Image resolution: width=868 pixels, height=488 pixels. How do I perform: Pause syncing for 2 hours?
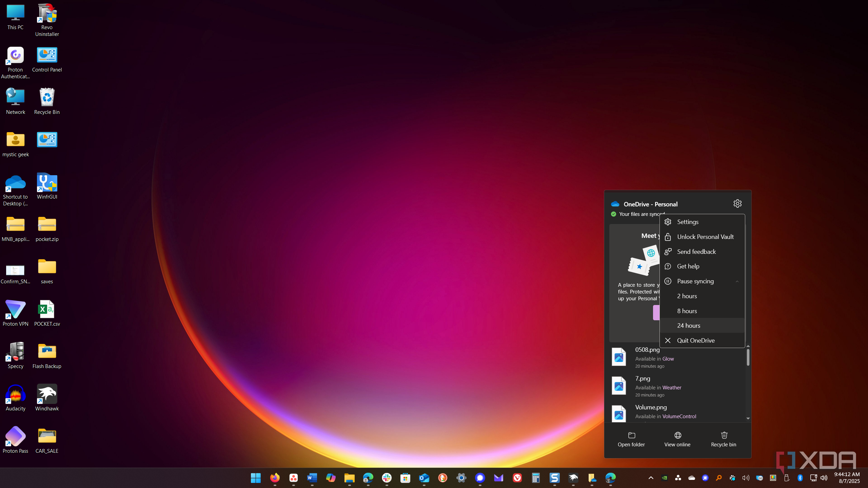tap(702, 296)
